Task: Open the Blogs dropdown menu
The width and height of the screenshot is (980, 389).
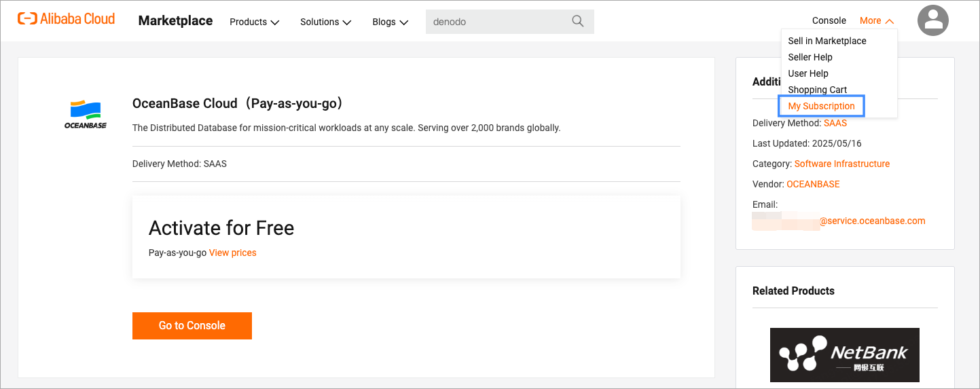Action: (x=390, y=22)
